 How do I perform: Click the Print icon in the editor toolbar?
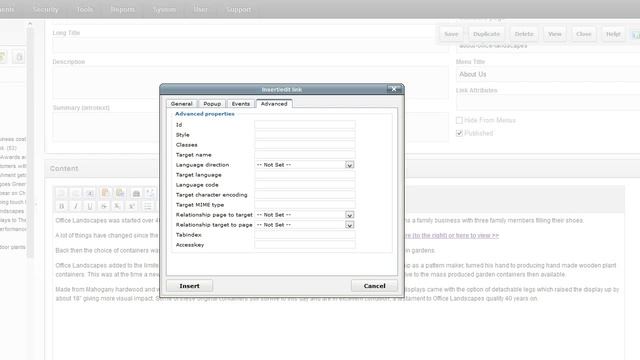136,193
